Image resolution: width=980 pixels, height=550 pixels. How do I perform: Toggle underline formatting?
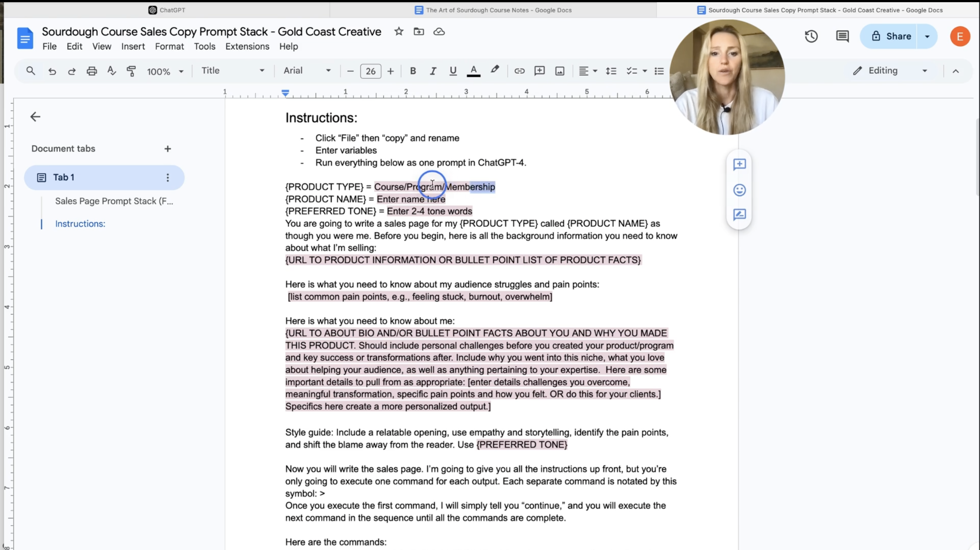tap(453, 71)
